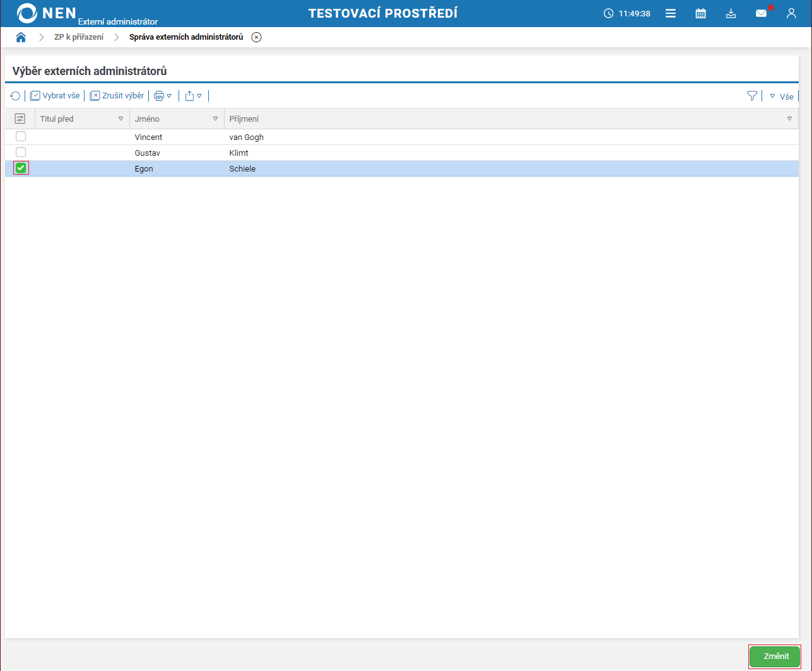
Task: Go to ZP k přiřazení breadcrumb
Action: coord(79,37)
